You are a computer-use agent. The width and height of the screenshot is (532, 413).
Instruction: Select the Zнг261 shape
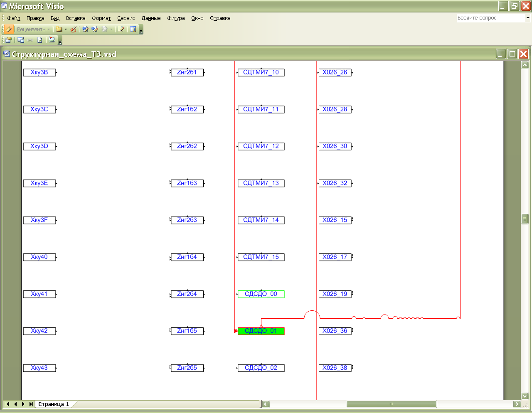click(187, 72)
